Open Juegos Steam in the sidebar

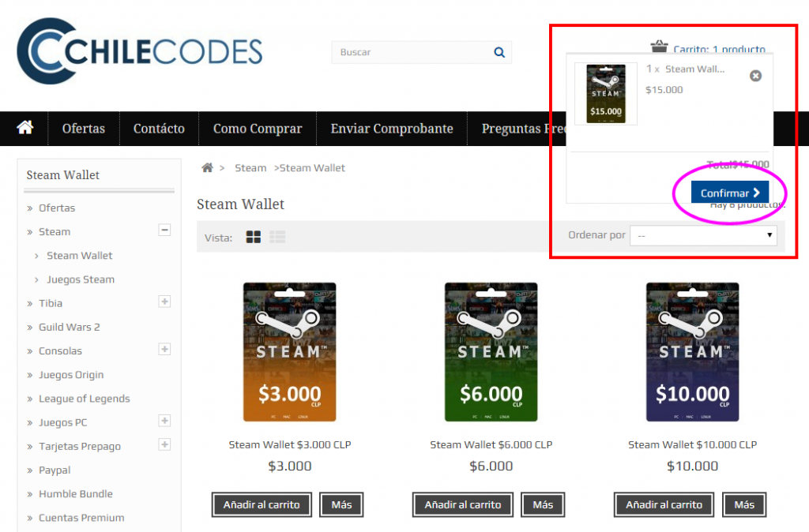tap(81, 279)
